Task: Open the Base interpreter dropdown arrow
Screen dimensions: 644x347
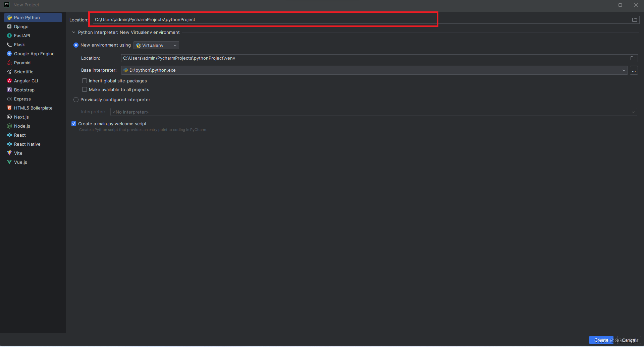Action: coord(624,70)
